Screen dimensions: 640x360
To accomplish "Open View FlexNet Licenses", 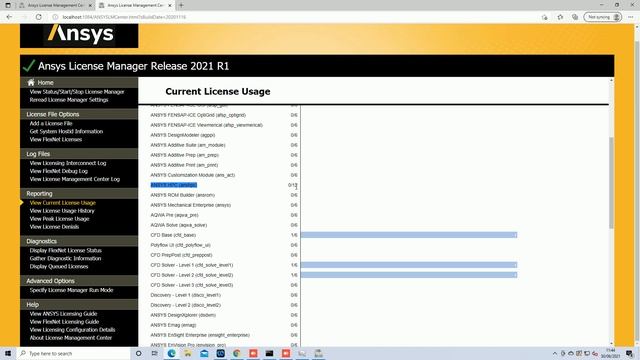I will tap(56, 140).
